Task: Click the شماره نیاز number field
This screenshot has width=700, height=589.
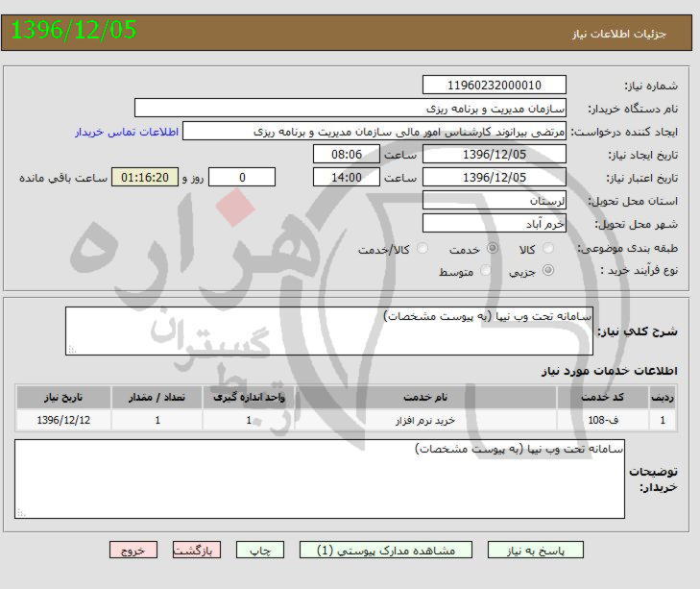Action: tap(495, 86)
